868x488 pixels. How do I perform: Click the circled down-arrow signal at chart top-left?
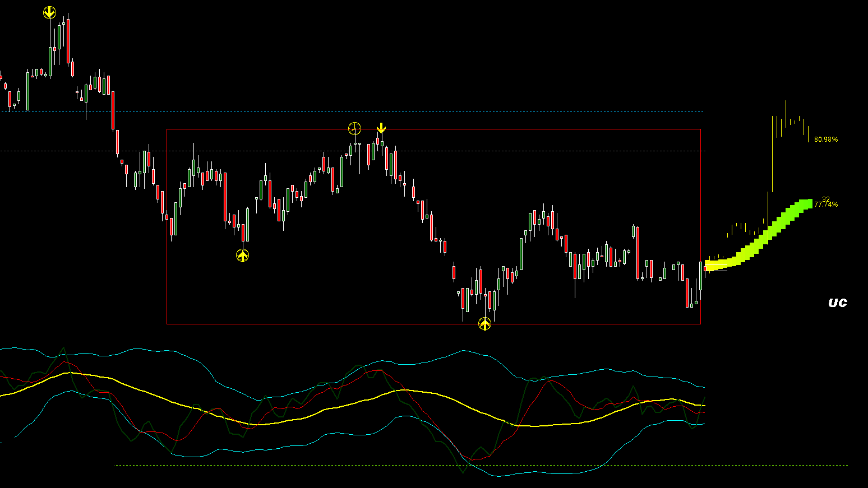tap(50, 12)
